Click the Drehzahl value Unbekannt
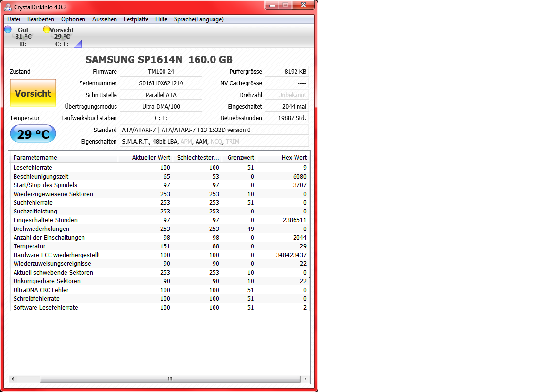Image resolution: width=559 pixels, height=392 pixels. tap(287, 95)
